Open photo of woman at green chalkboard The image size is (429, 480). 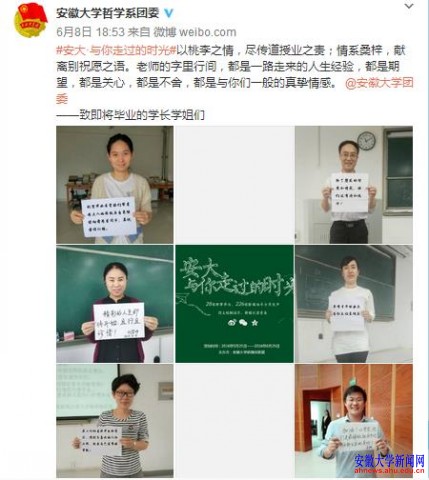coord(115,304)
